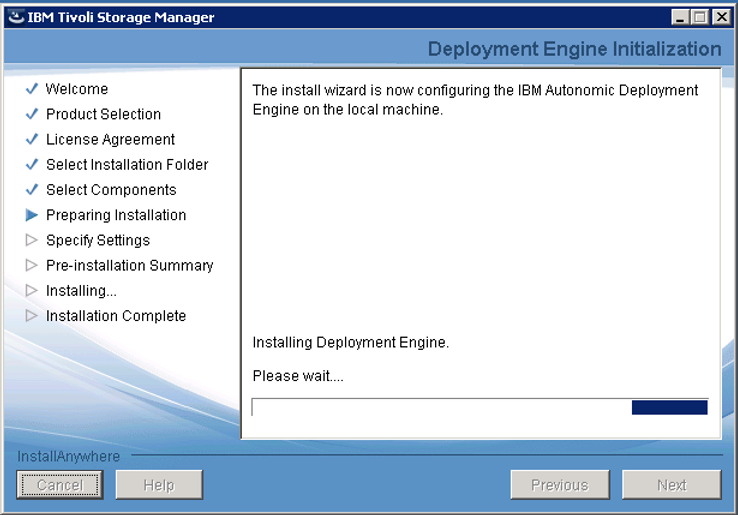Click the install wizard description paragraph
The image size is (738, 515).
click(475, 99)
